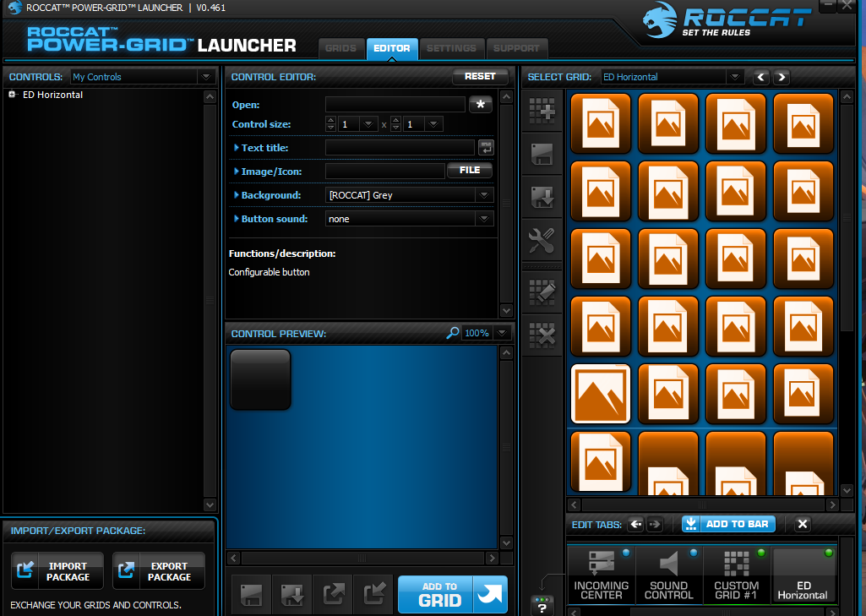
Task: Open the control height size dropdown
Action: [x=433, y=124]
